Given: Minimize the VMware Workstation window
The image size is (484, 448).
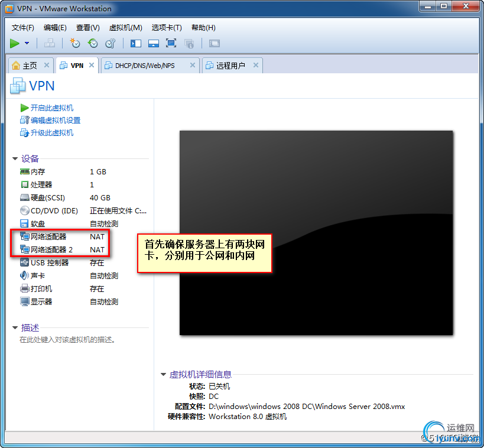Looking at the screenshot, I should tap(427, 6).
